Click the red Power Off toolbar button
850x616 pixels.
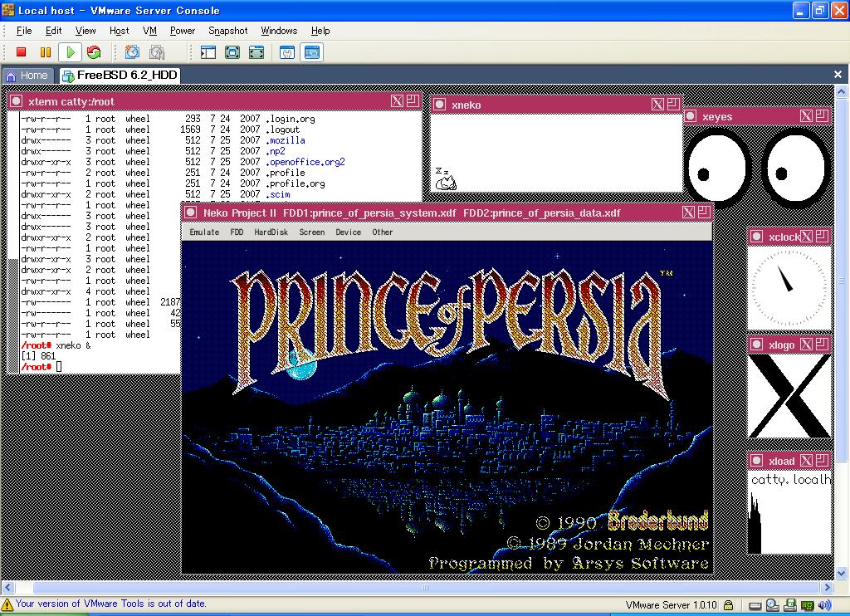(x=21, y=52)
